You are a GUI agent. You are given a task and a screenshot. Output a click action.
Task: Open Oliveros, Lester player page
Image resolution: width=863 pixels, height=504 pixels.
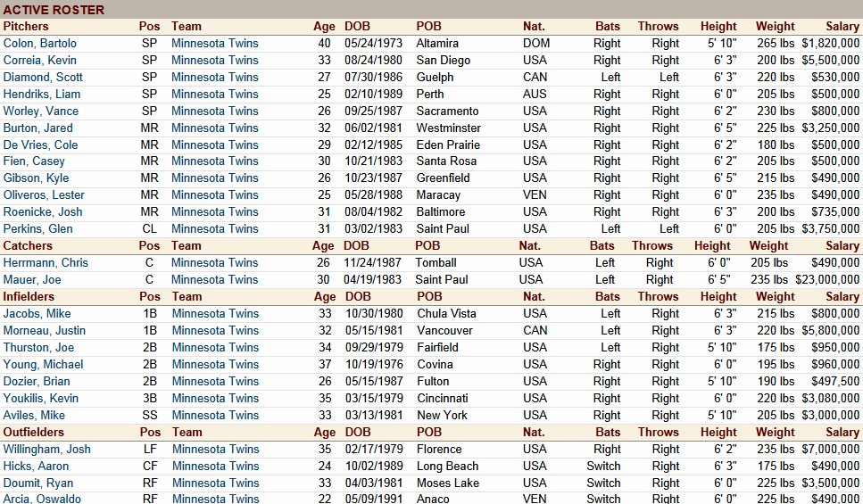(x=44, y=196)
